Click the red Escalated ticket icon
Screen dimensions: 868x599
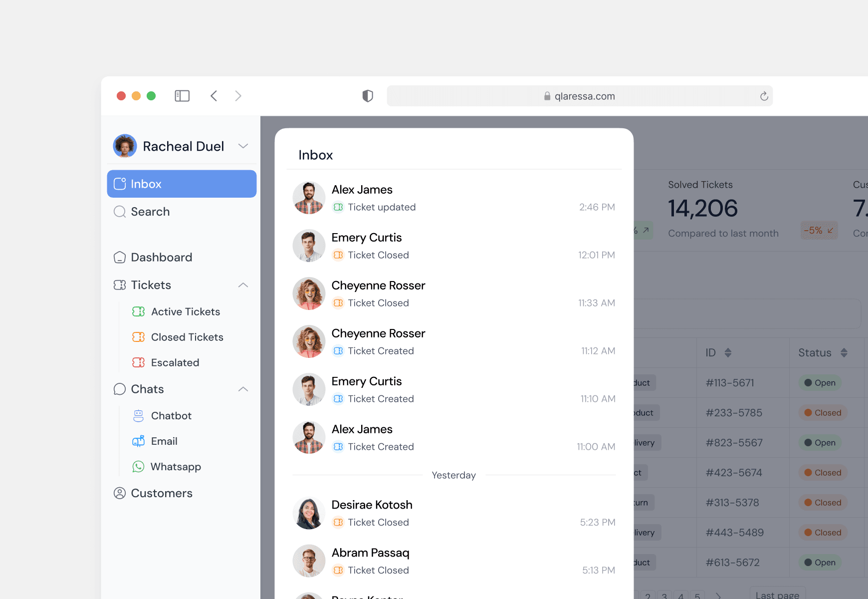(x=138, y=362)
